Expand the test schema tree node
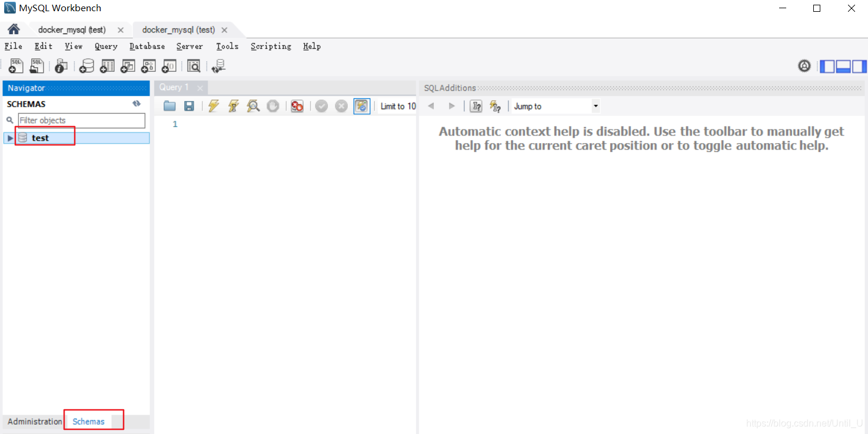The width and height of the screenshot is (868, 434). [x=10, y=138]
